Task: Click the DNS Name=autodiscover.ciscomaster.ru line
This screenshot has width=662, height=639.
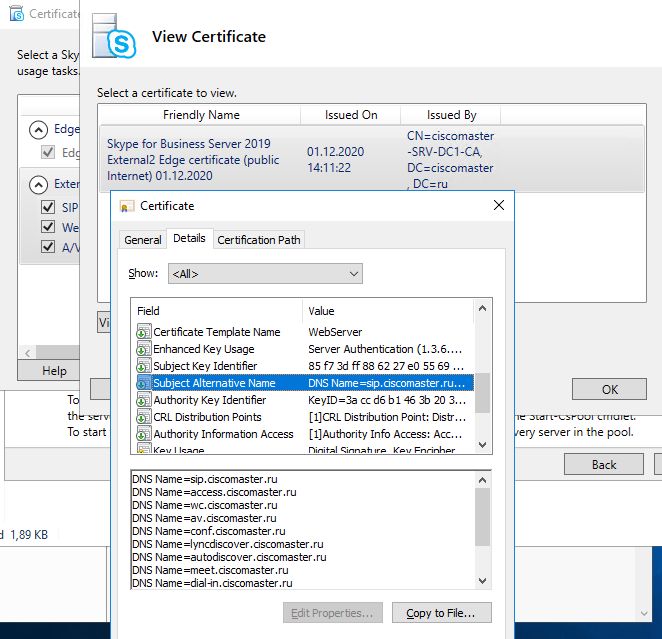Action: [x=229, y=557]
